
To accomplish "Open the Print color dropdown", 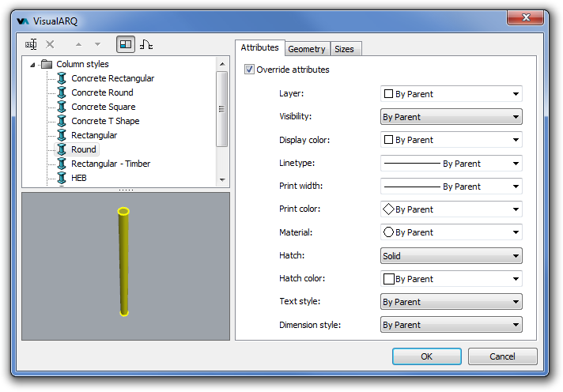I will point(451,209).
